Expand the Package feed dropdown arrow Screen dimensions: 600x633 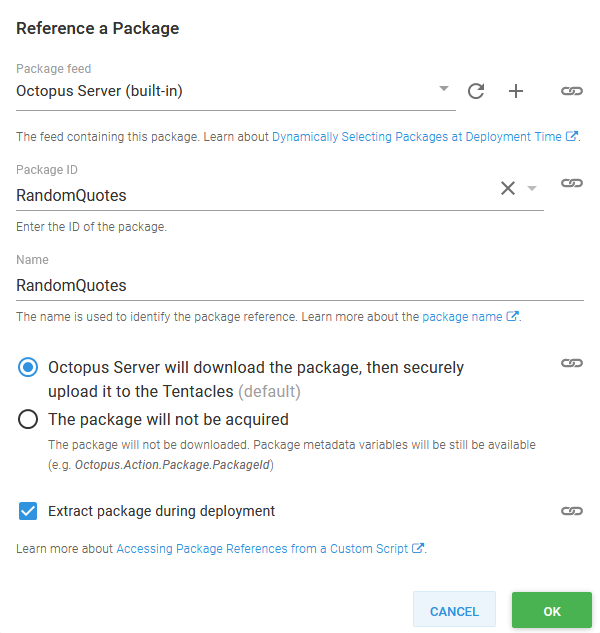[x=444, y=90]
